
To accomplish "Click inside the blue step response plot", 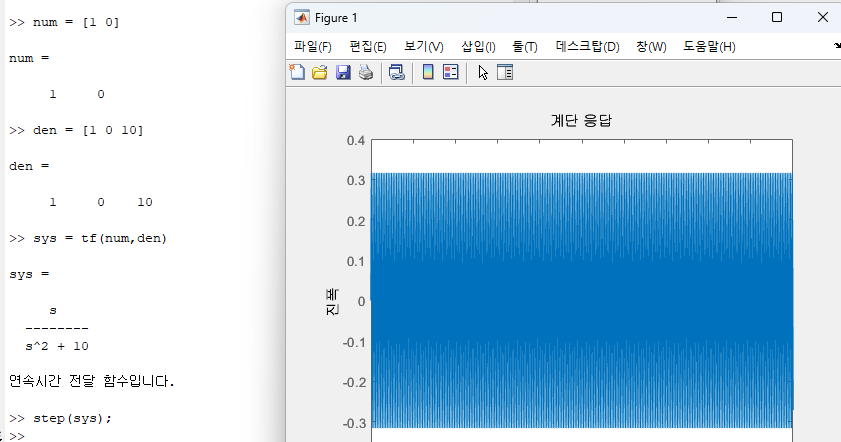I will (582, 300).
